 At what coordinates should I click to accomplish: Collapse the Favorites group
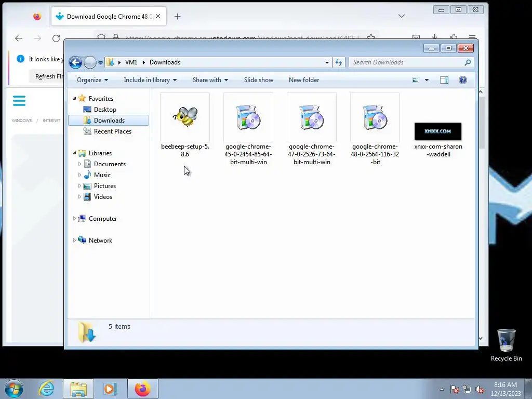pyautogui.click(x=74, y=98)
